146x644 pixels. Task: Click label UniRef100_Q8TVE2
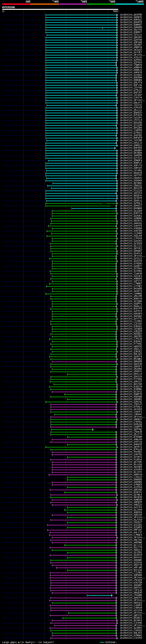click(131, 249)
